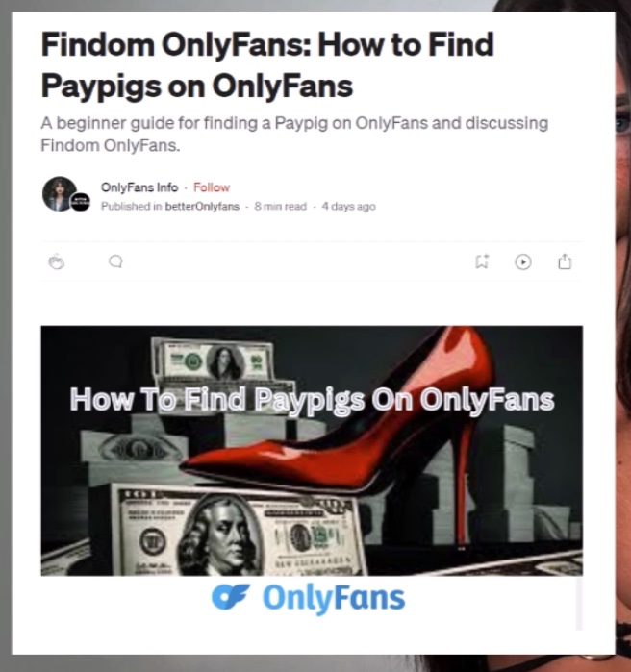Click the small publication badge icon
Viewport: 631px width, 672px height.
[81, 202]
